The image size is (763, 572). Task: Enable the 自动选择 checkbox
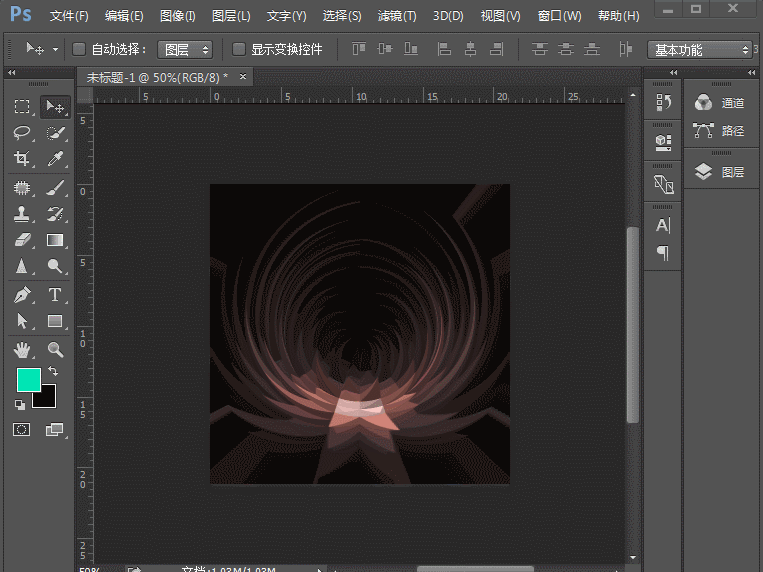[x=79, y=49]
